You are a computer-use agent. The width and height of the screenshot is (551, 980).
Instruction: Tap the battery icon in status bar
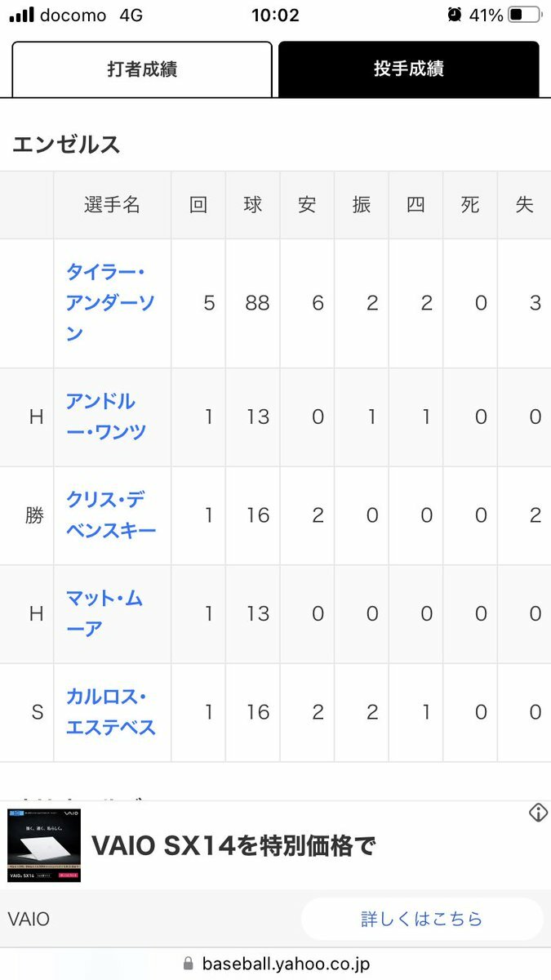pyautogui.click(x=525, y=15)
